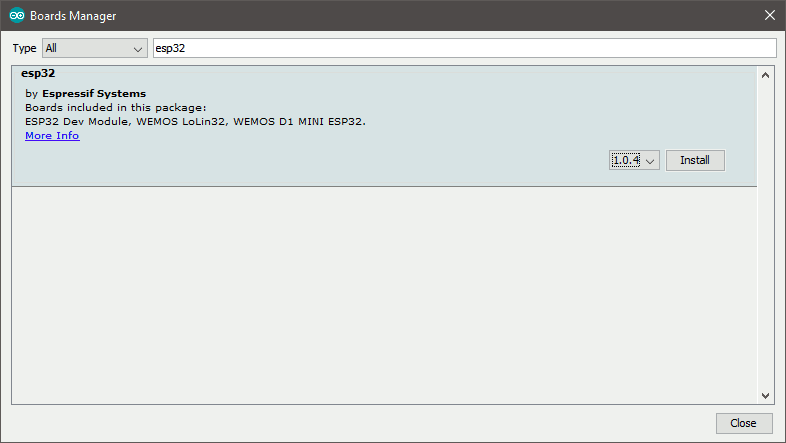Click the scrollbar down arrow

tap(765, 396)
